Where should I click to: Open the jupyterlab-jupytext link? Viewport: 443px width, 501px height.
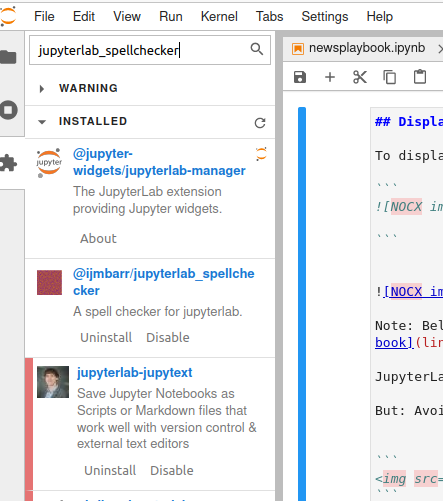coord(135,373)
